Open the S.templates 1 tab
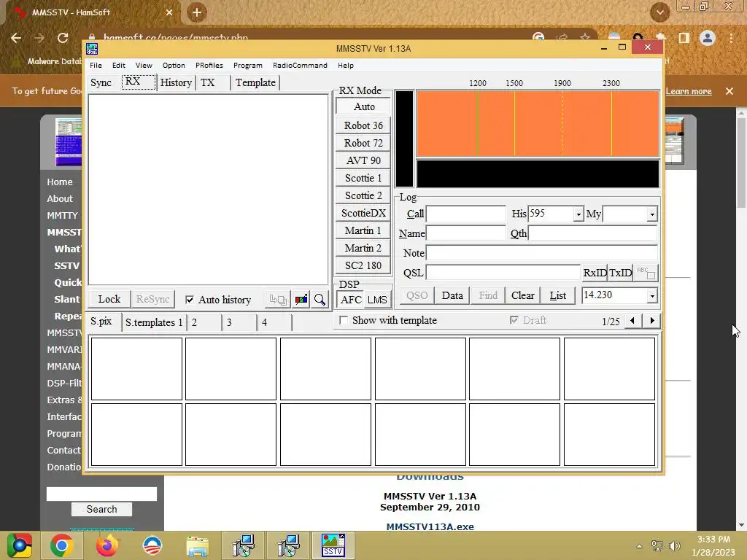 point(154,322)
